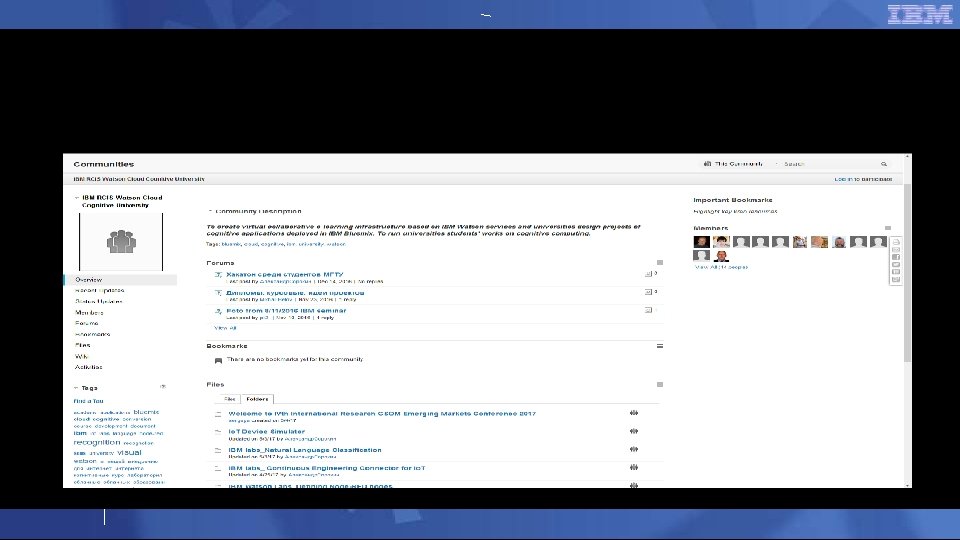Click the print icon in share sidebar
The height and width of the screenshot is (540, 960).
[896, 242]
